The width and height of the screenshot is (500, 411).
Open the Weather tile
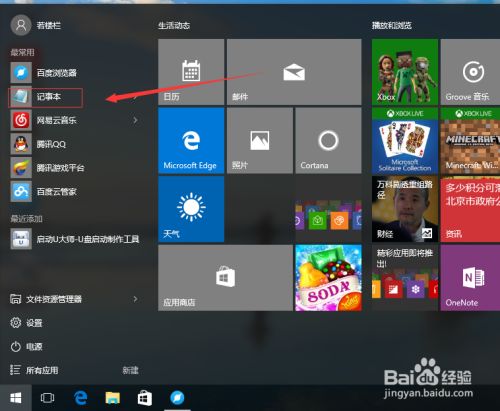tap(191, 209)
